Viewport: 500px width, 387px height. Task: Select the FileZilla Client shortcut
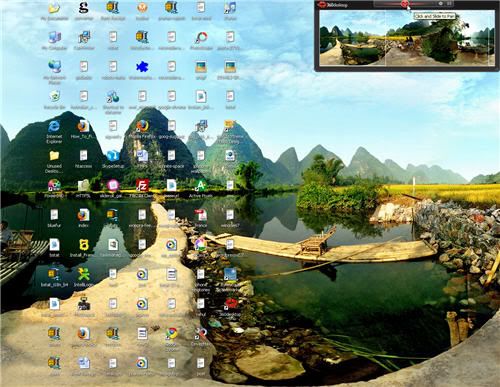pos(142,185)
